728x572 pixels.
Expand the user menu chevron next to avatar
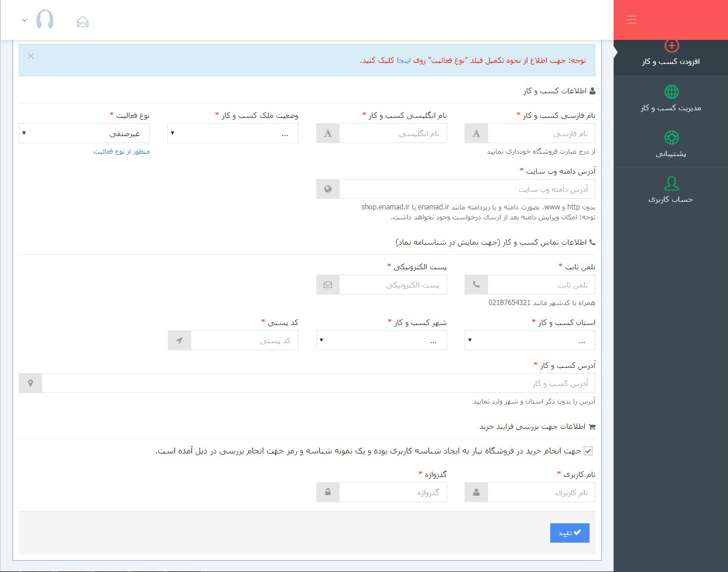[x=24, y=20]
